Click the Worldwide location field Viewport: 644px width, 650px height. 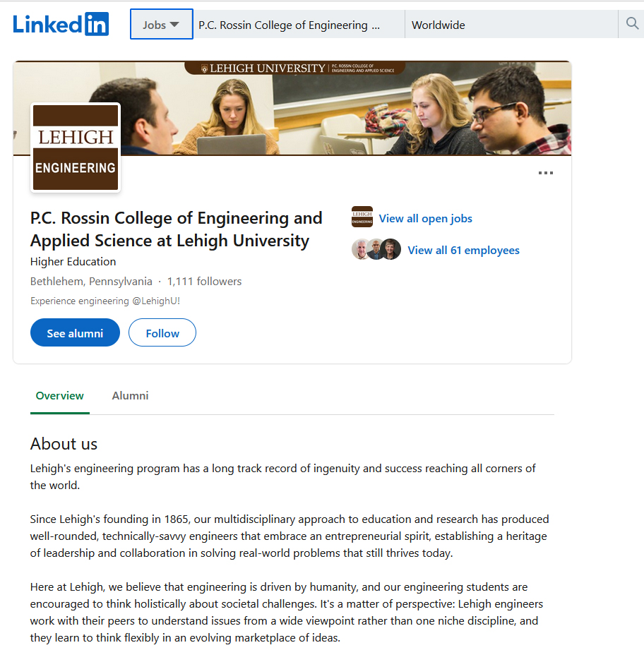click(x=508, y=25)
